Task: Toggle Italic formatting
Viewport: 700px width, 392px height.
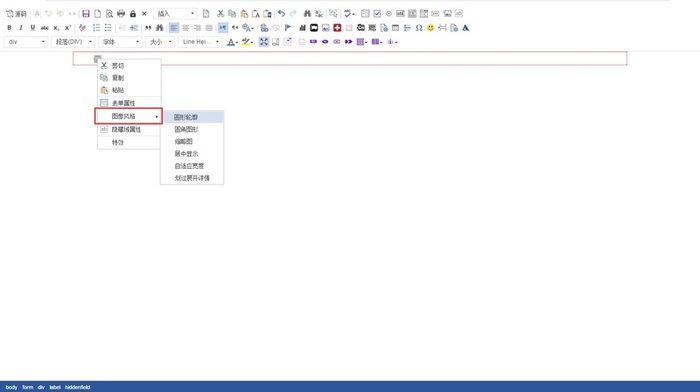Action: pos(21,28)
